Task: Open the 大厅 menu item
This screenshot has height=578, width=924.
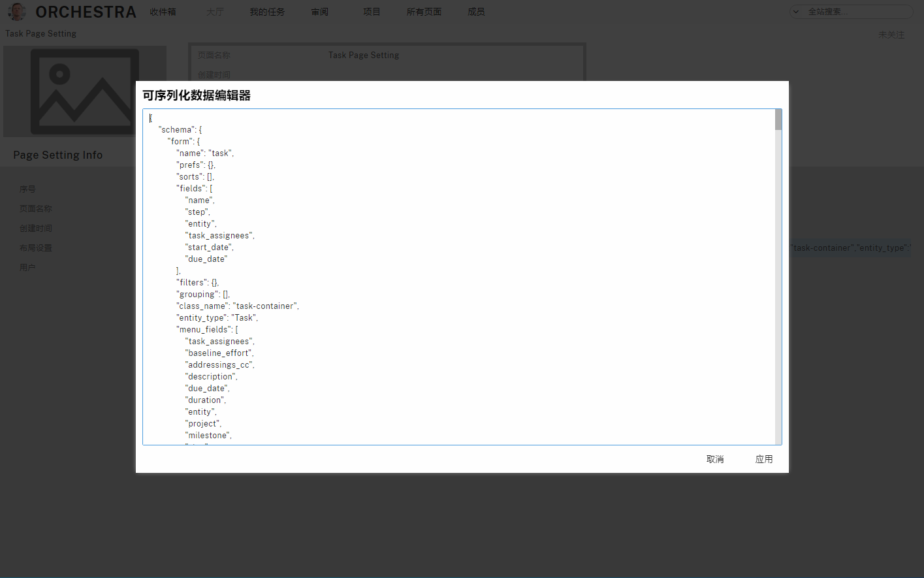Action: click(x=215, y=12)
